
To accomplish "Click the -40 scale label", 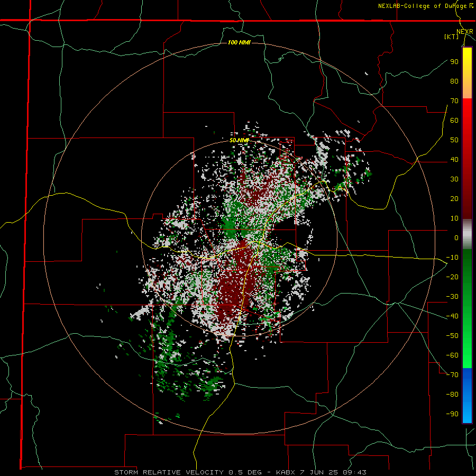I will click(x=452, y=316).
